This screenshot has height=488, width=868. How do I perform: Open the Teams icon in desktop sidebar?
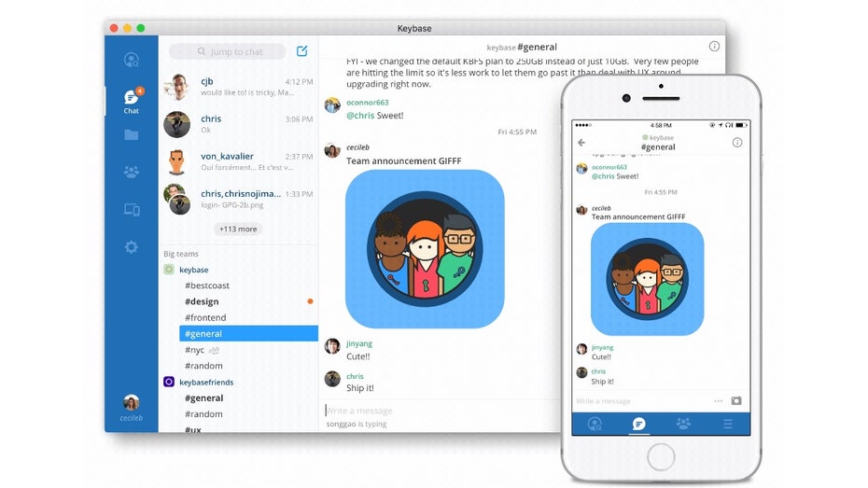(132, 172)
